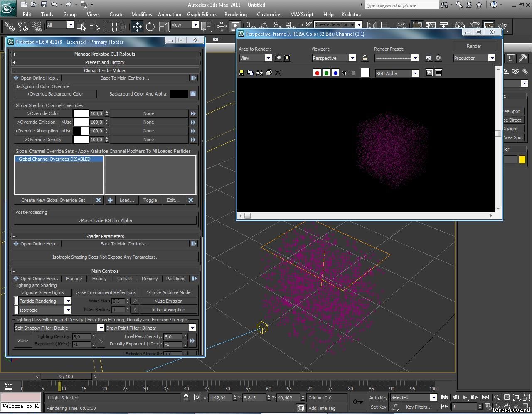Open the Modifiers menu

(141, 14)
